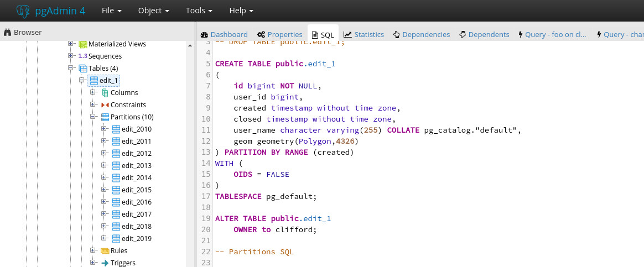Click the edit_2019 partition icon

click(116, 238)
